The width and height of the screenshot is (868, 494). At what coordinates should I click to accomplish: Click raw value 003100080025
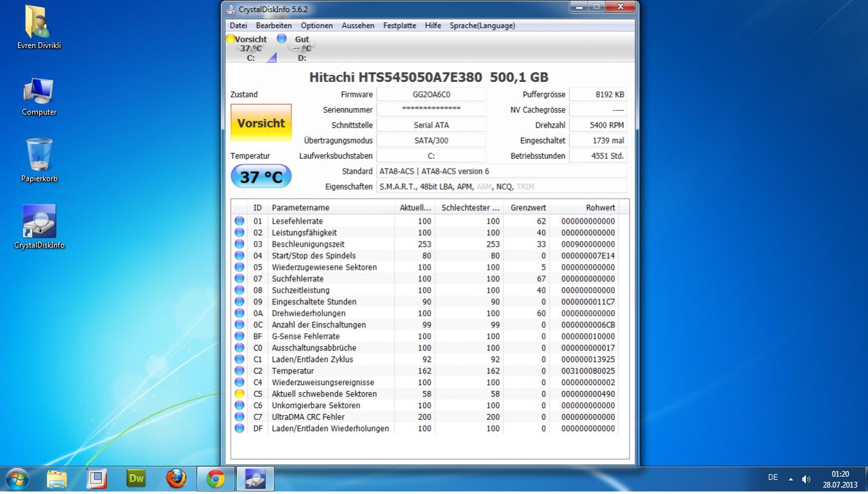click(588, 371)
